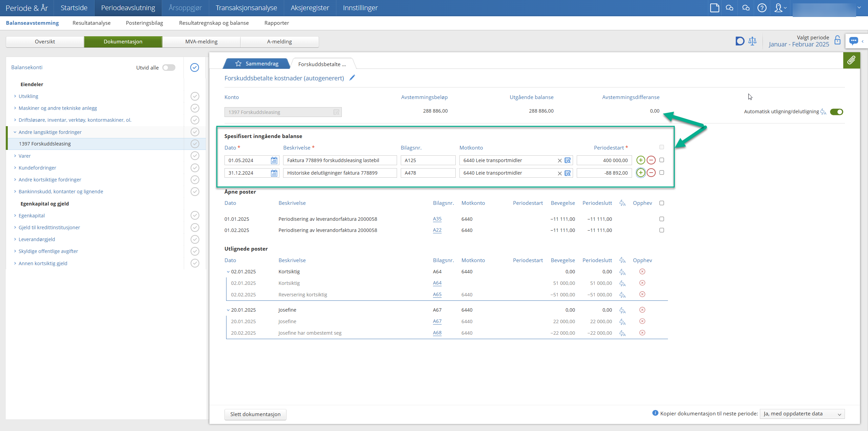Click green plus icon on Historiske delutligninger row
The height and width of the screenshot is (431, 868).
(x=640, y=173)
